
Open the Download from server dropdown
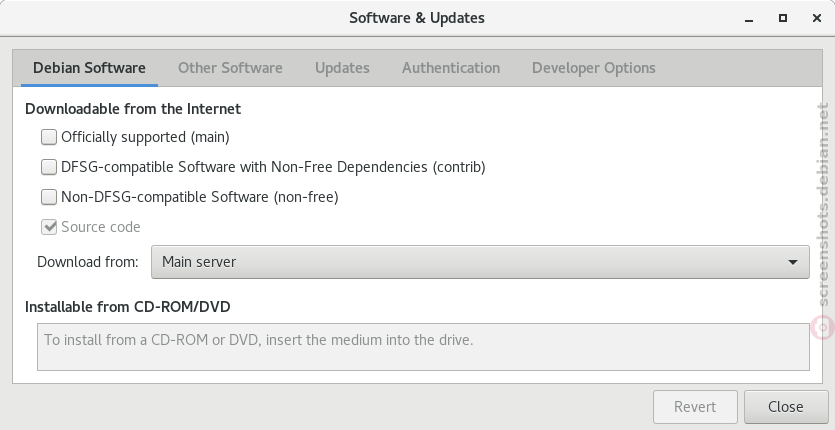[480, 262]
